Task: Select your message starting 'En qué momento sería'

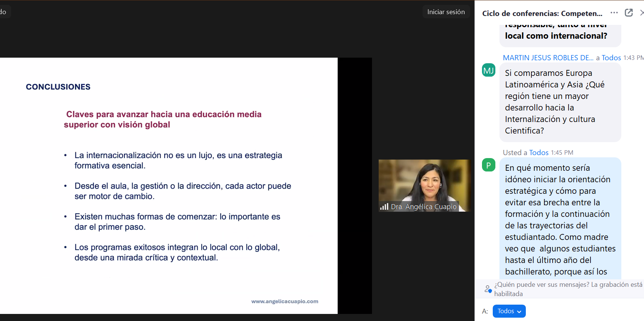Action: [560, 219]
